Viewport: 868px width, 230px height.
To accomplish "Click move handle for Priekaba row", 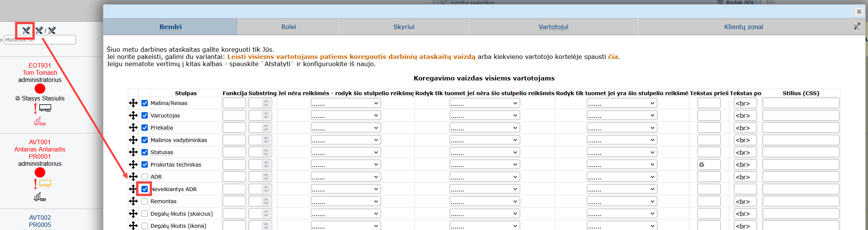I will coord(133,128).
